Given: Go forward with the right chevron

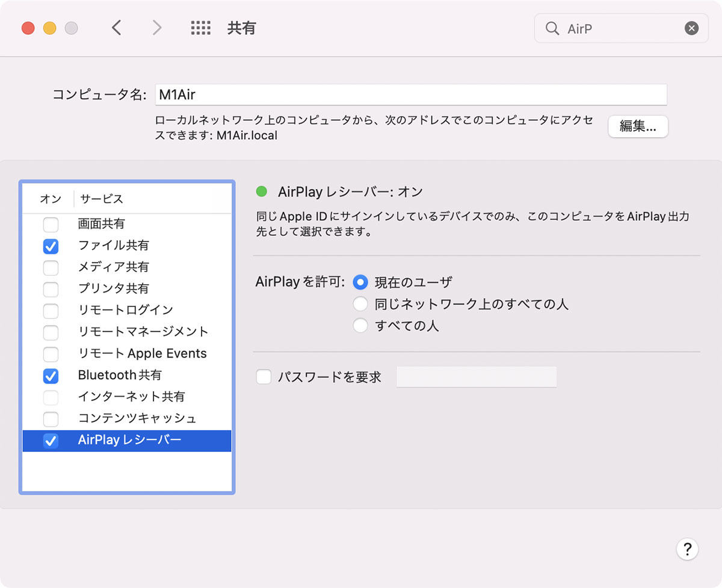Looking at the screenshot, I should pos(157,28).
